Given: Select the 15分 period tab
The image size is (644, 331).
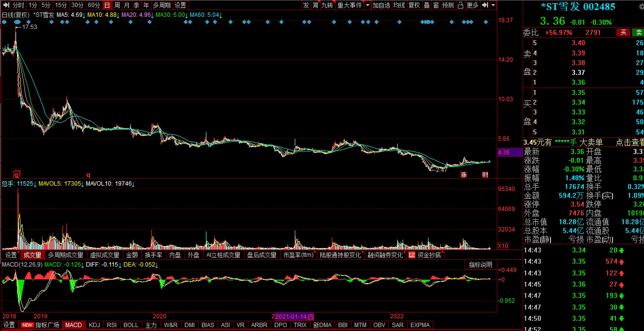Looking at the screenshot, I should [x=61, y=5].
